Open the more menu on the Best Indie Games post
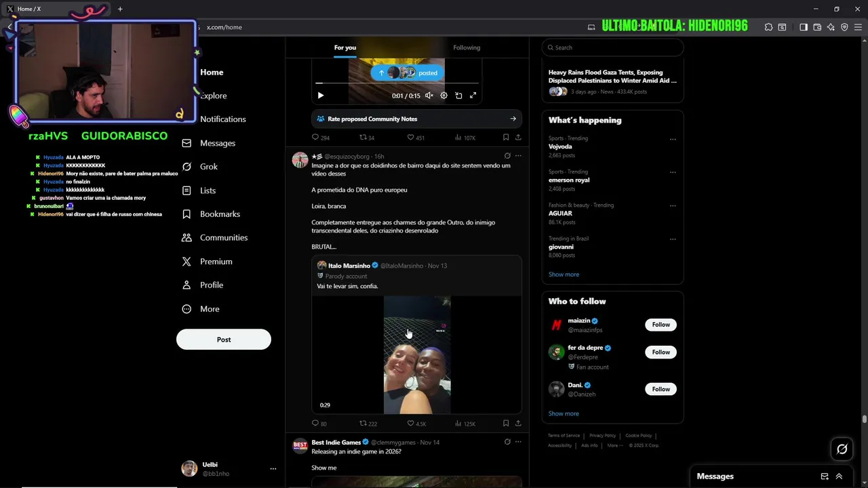The width and height of the screenshot is (868, 488). 518,442
